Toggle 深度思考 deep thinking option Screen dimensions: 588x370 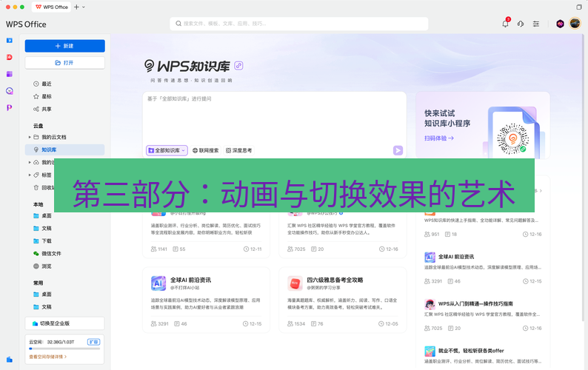click(238, 150)
